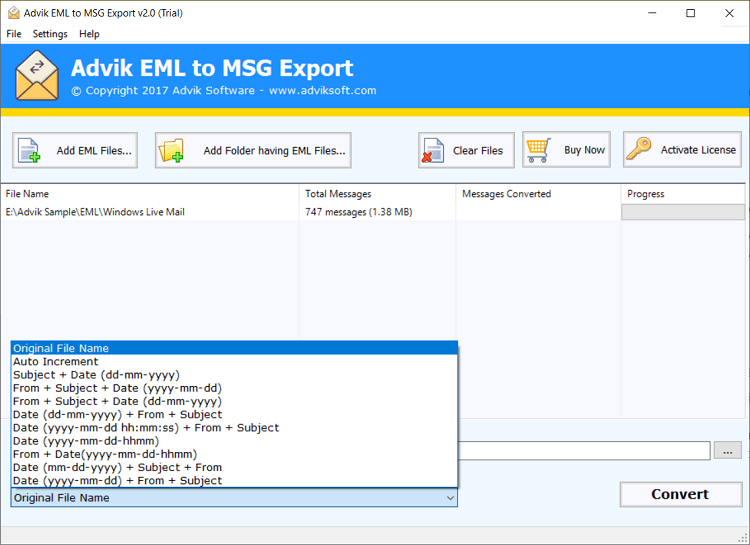The image size is (750, 545).
Task: Click the www.adviksoft.com text in banner
Action: pyautogui.click(x=323, y=90)
